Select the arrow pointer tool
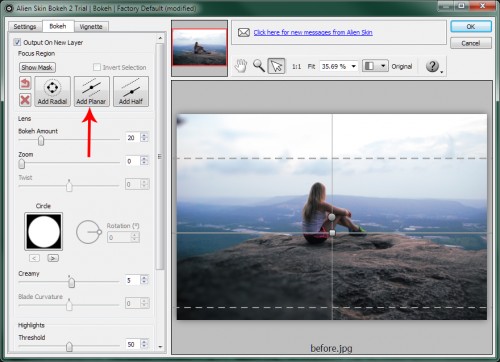The width and height of the screenshot is (500, 362). (x=277, y=66)
